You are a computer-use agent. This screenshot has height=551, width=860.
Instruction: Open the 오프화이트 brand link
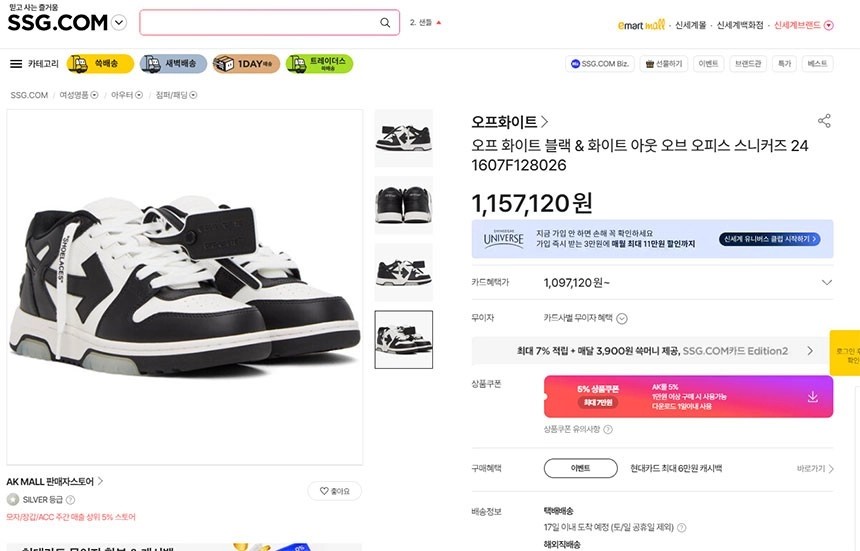[x=510, y=122]
